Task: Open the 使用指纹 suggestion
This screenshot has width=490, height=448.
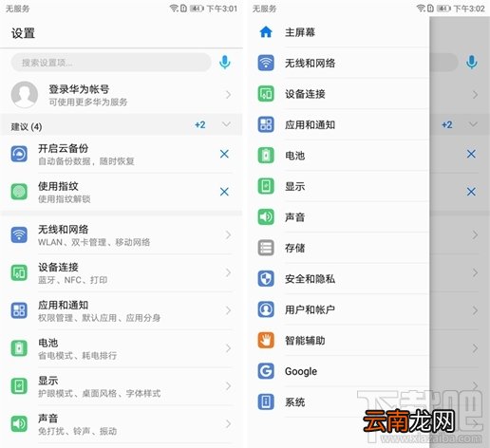Action: [122, 192]
